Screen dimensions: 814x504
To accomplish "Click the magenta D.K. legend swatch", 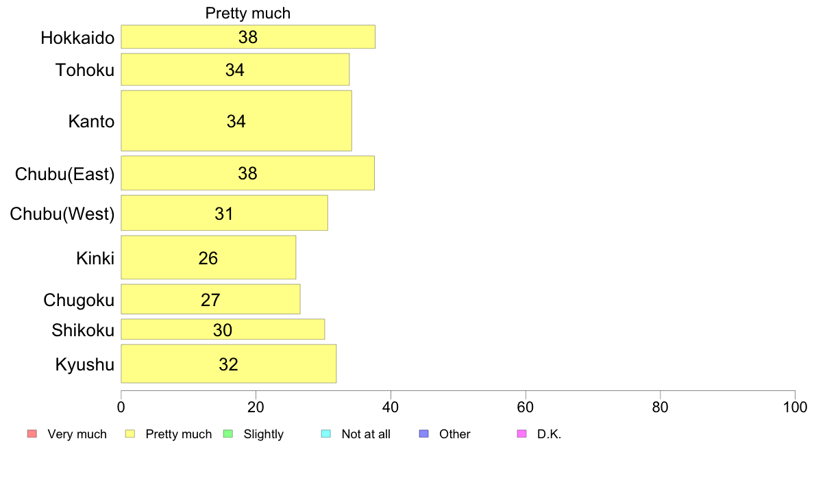I will coord(521,434).
